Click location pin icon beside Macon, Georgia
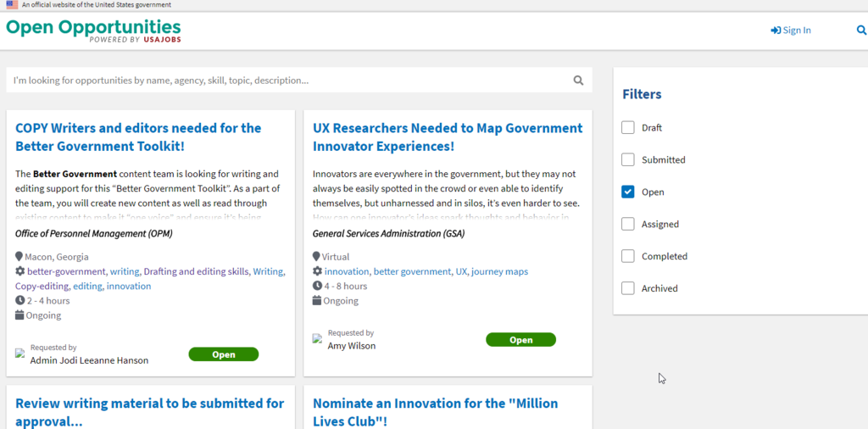The width and height of the screenshot is (868, 429). pyautogui.click(x=19, y=257)
